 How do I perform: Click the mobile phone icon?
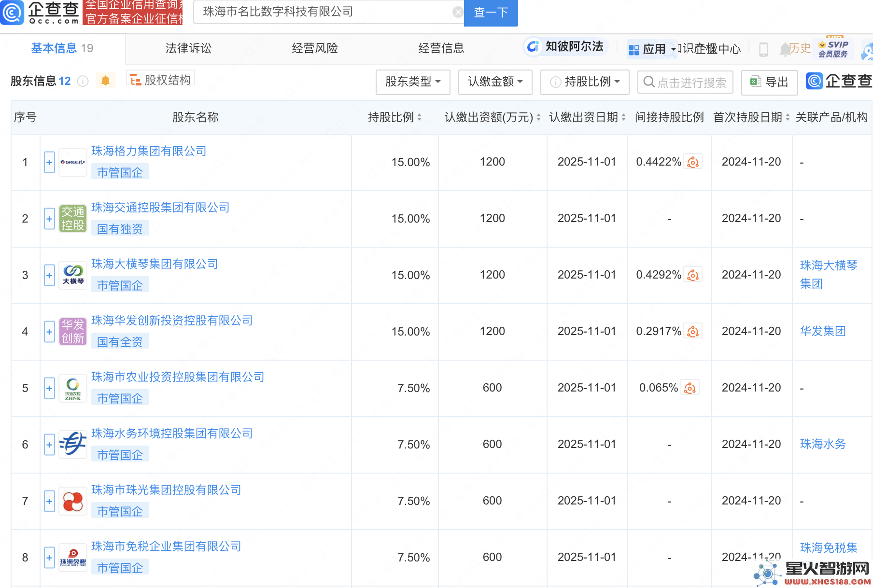[x=763, y=49]
